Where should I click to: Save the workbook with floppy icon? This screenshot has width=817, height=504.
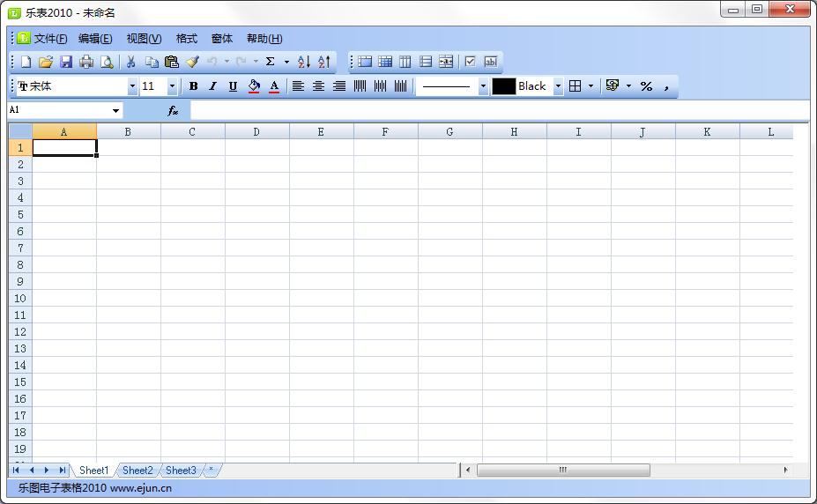click(66, 62)
